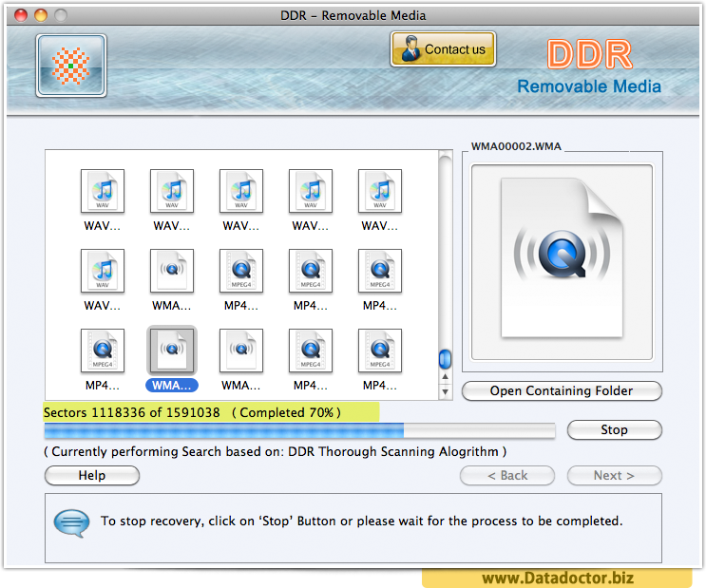Click the yellow minimize window button
The height and width of the screenshot is (588, 706).
[41, 15]
